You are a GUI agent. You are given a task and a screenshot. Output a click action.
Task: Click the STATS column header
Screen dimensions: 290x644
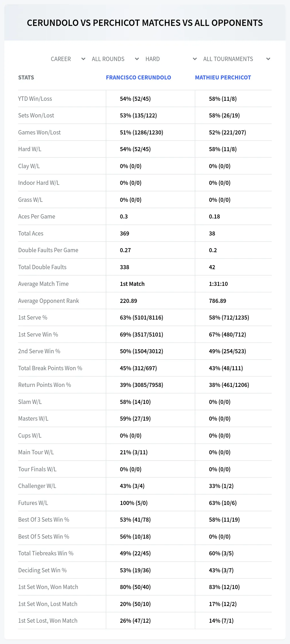pyautogui.click(x=26, y=77)
